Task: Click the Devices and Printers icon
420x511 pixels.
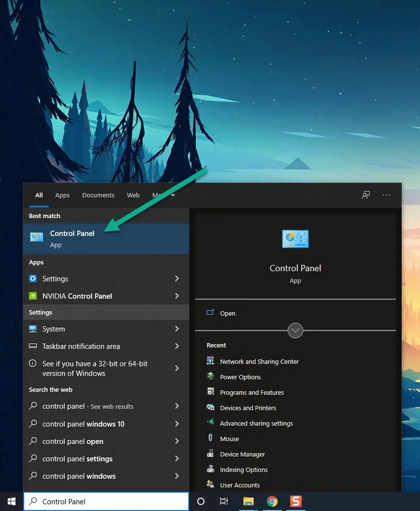Action: [210, 407]
